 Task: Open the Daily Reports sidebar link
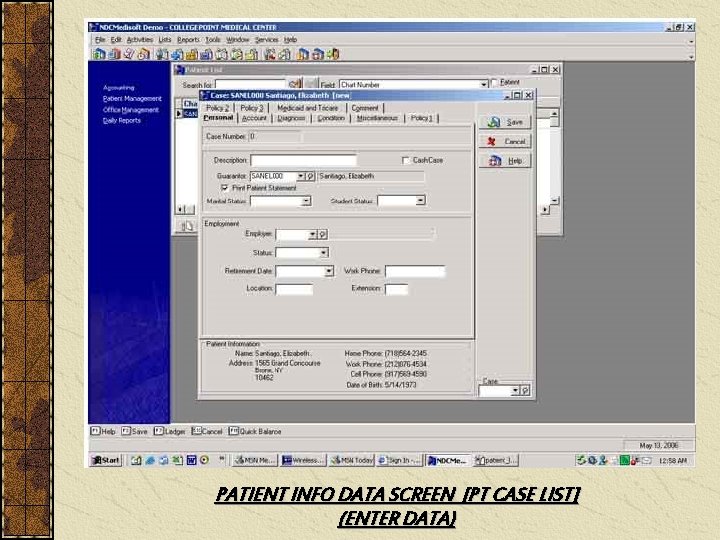(x=122, y=121)
